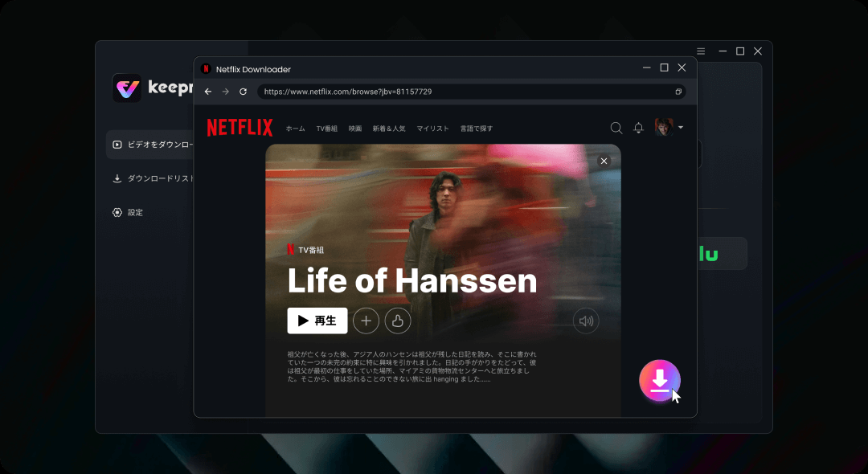Toggle the preview audio mute
This screenshot has height=474, width=868.
click(586, 321)
